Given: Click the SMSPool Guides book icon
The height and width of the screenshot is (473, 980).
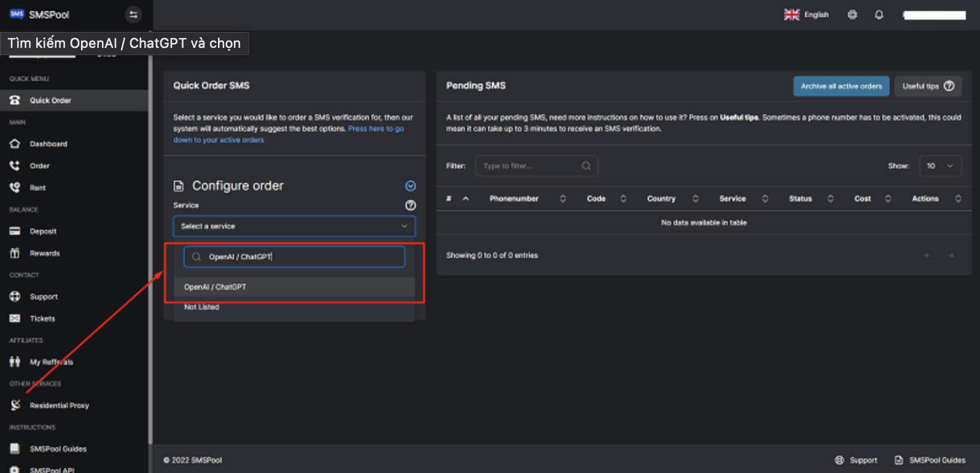Looking at the screenshot, I should 15,449.
